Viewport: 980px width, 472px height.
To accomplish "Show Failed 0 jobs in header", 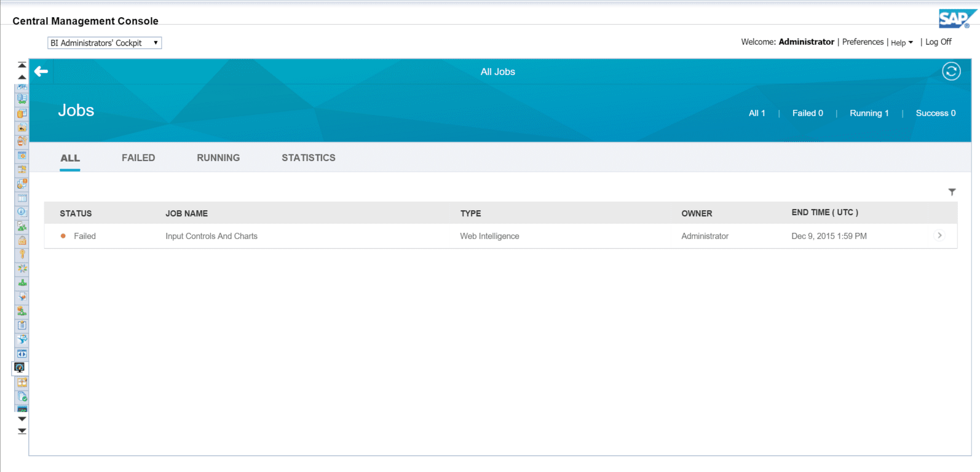I will pyautogui.click(x=807, y=113).
